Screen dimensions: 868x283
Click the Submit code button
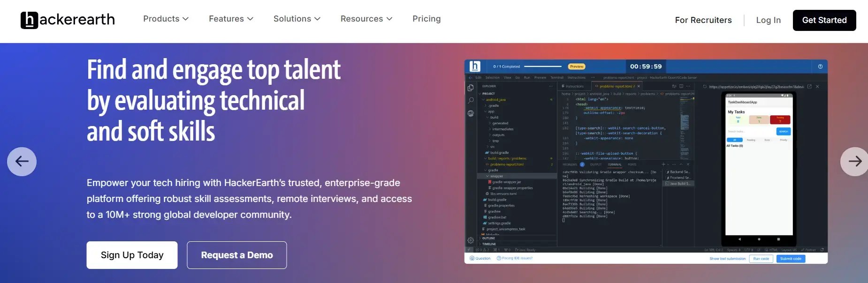[791, 259]
